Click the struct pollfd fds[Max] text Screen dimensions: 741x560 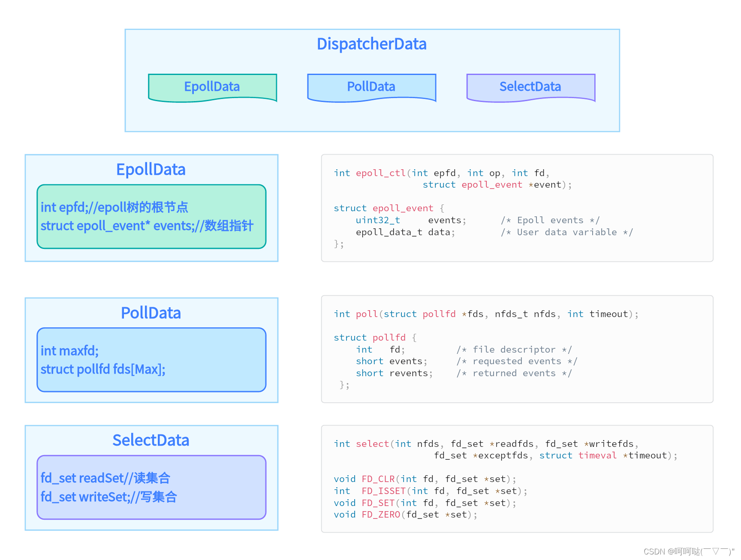click(102, 369)
